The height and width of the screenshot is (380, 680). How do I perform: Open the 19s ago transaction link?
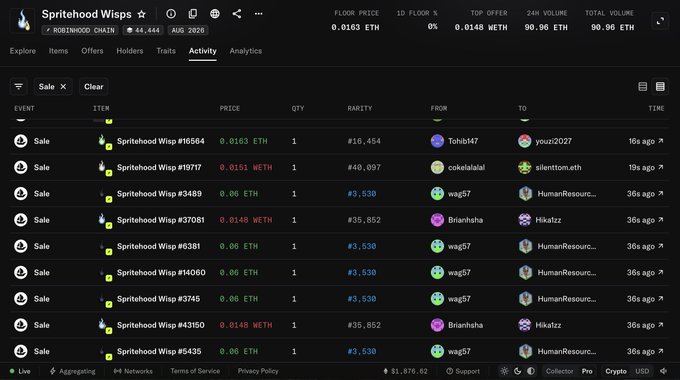click(x=646, y=167)
